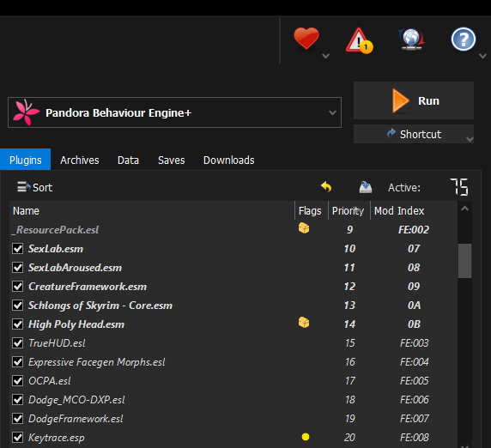Select the Keytrace.esp plugin name
The image size is (491, 448).
pyautogui.click(x=57, y=438)
